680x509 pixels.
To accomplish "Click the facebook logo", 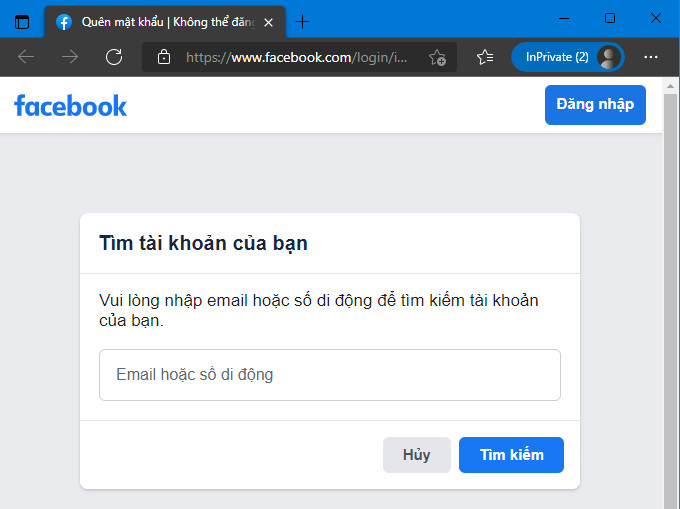I will tap(70, 106).
